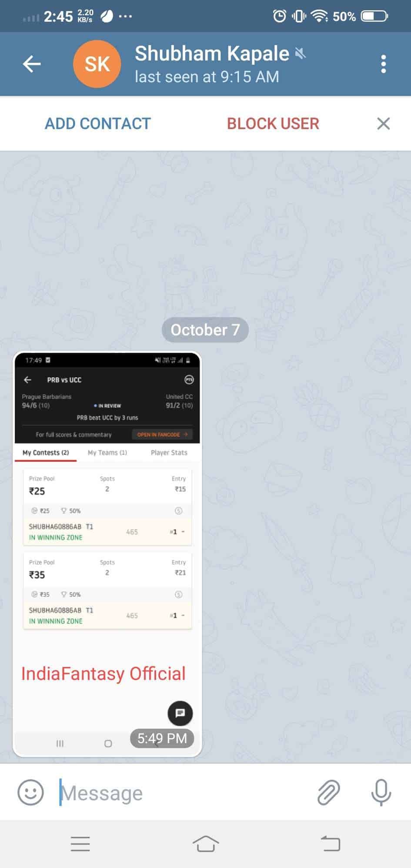Tap the microphone voice record icon

click(381, 792)
